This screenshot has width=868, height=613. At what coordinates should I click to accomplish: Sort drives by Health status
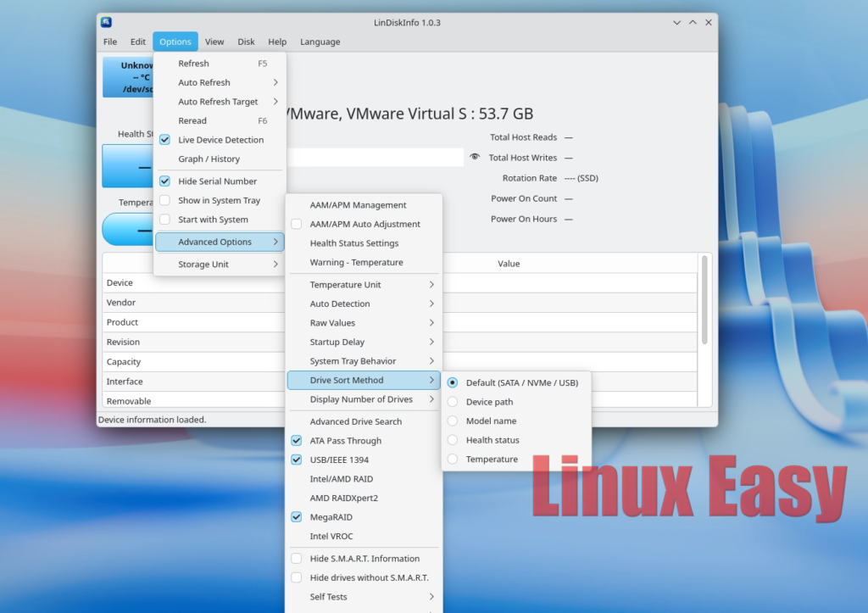(516, 440)
